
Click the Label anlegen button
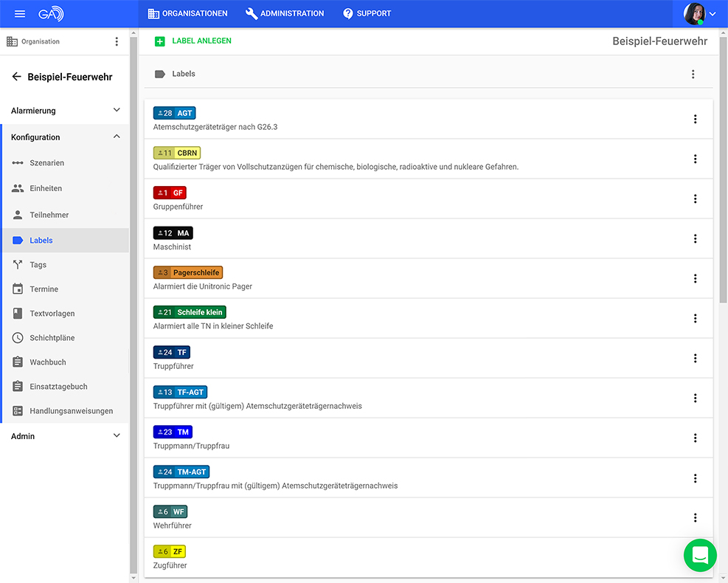(201, 41)
